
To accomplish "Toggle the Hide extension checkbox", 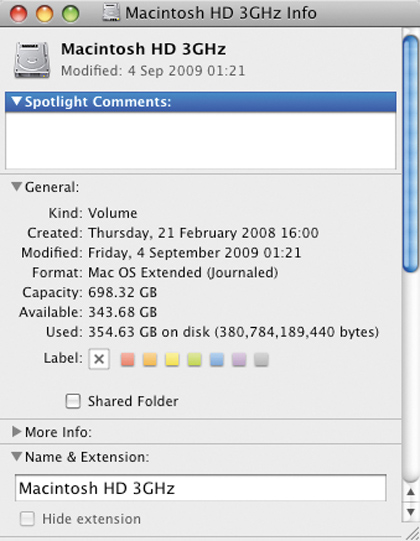I will click(x=27, y=519).
